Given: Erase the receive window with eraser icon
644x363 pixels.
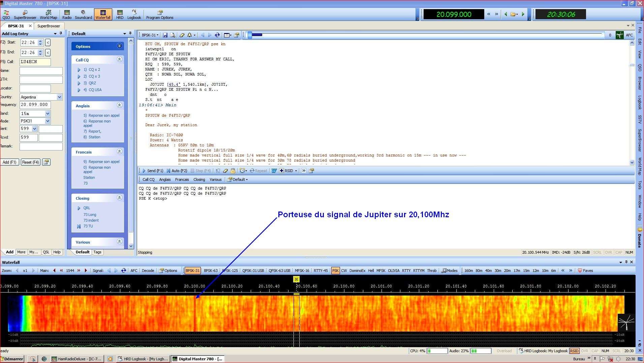Looking at the screenshot, I should coord(182,35).
